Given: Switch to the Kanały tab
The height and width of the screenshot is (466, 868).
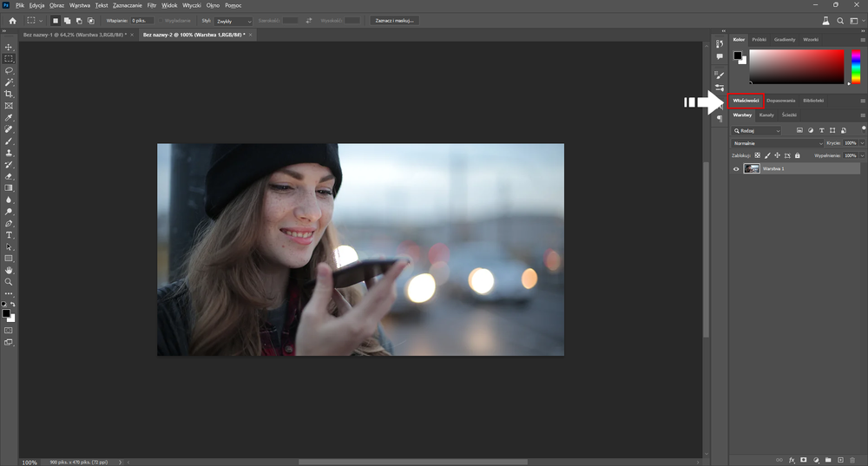Looking at the screenshot, I should click(x=766, y=115).
